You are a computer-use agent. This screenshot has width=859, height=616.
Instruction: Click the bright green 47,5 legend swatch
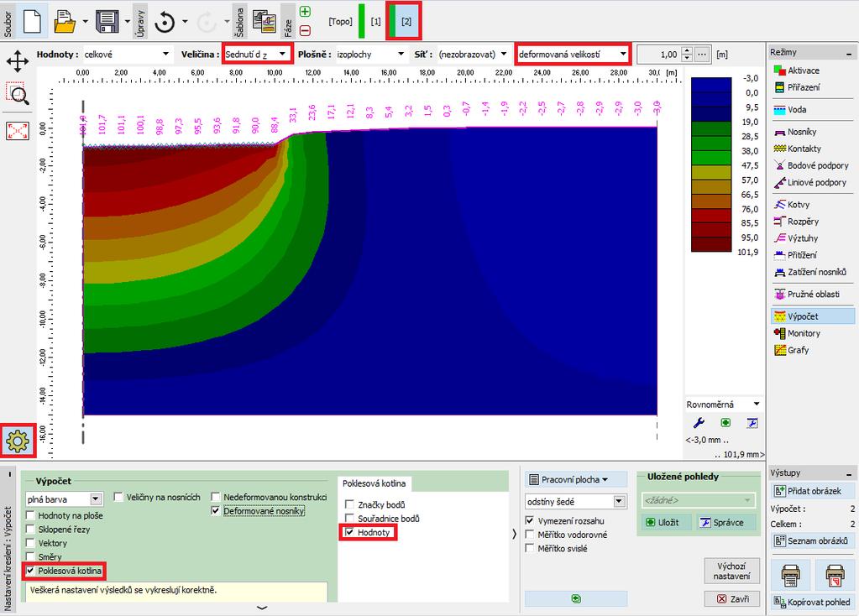point(711,158)
